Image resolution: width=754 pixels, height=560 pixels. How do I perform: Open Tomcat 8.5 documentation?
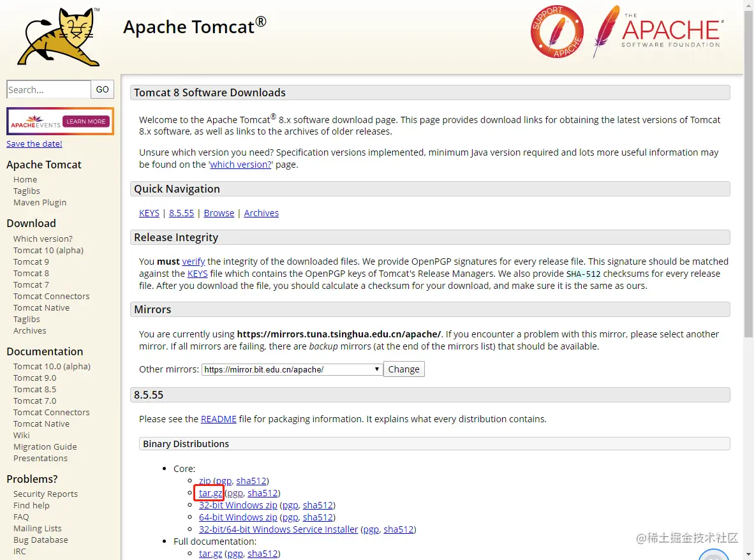[34, 389]
